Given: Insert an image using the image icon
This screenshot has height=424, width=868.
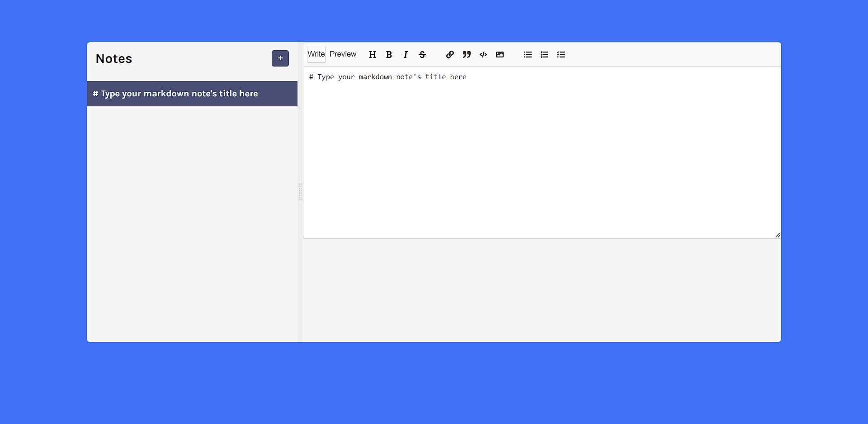Looking at the screenshot, I should pyautogui.click(x=500, y=54).
